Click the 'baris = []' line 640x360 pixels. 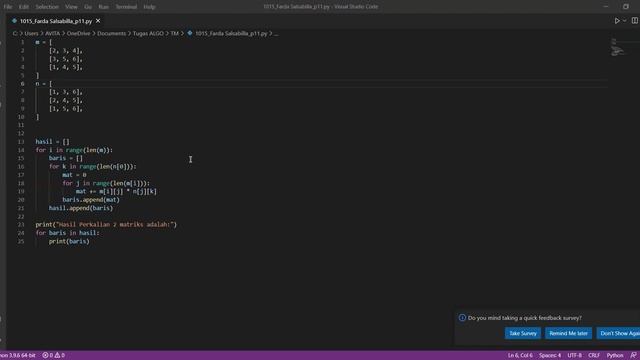[66, 158]
